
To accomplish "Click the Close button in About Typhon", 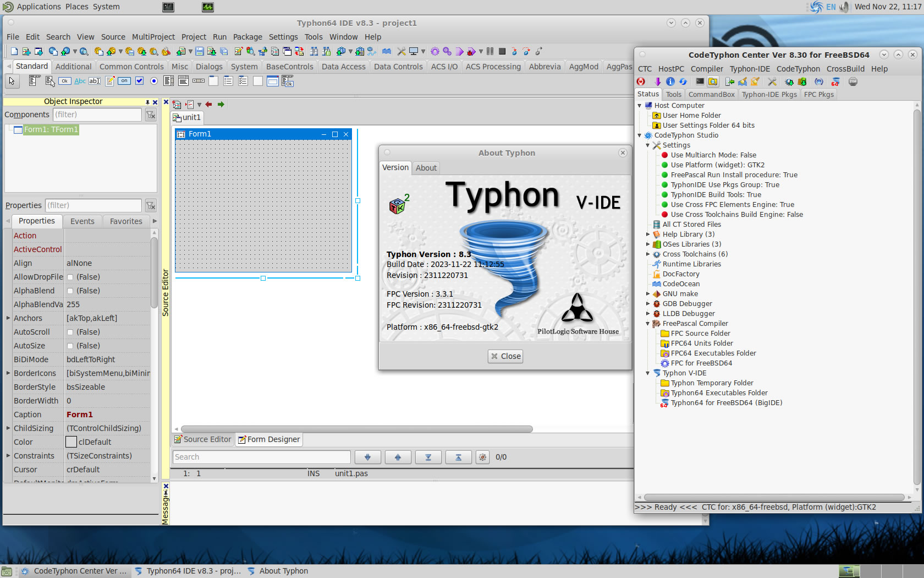I will [x=505, y=356].
